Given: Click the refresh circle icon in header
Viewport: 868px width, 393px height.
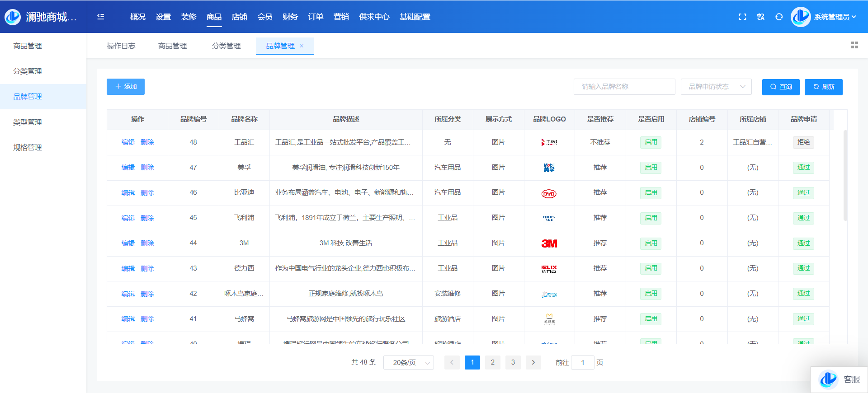Looking at the screenshot, I should click(779, 17).
